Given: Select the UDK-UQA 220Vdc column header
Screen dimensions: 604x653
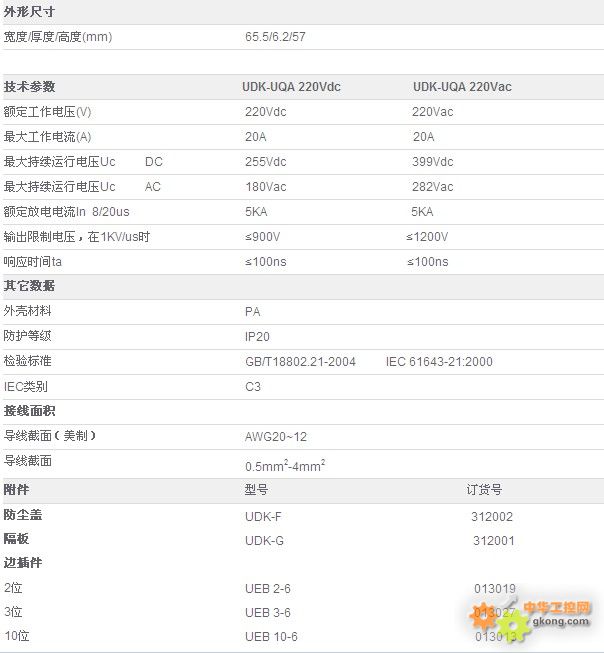Looking at the screenshot, I should (291, 87).
